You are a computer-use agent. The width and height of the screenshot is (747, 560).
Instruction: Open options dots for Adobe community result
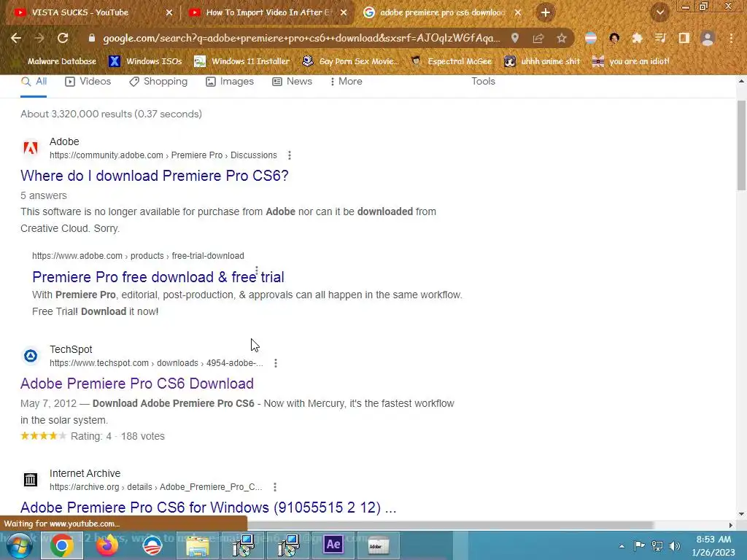coord(289,155)
